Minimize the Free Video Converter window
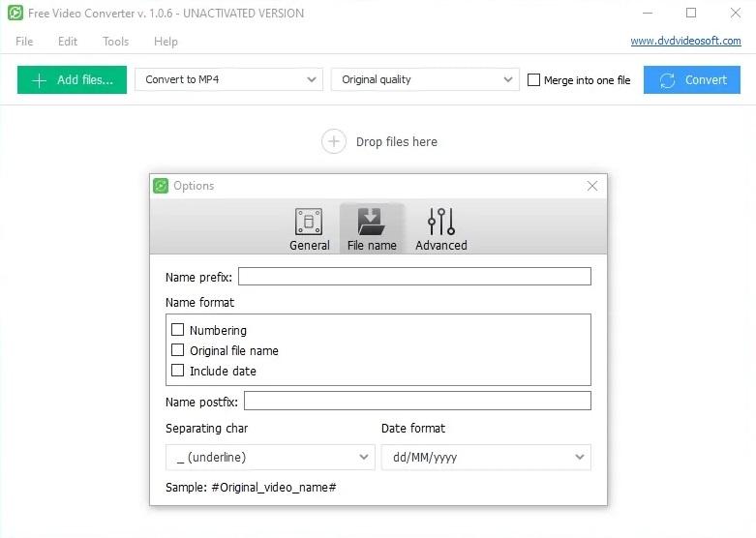 (648, 13)
